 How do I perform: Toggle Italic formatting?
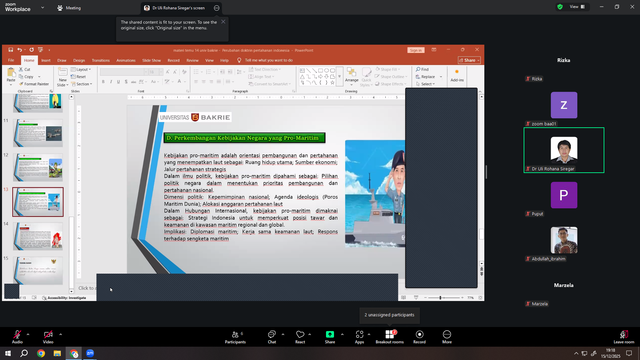111,82
